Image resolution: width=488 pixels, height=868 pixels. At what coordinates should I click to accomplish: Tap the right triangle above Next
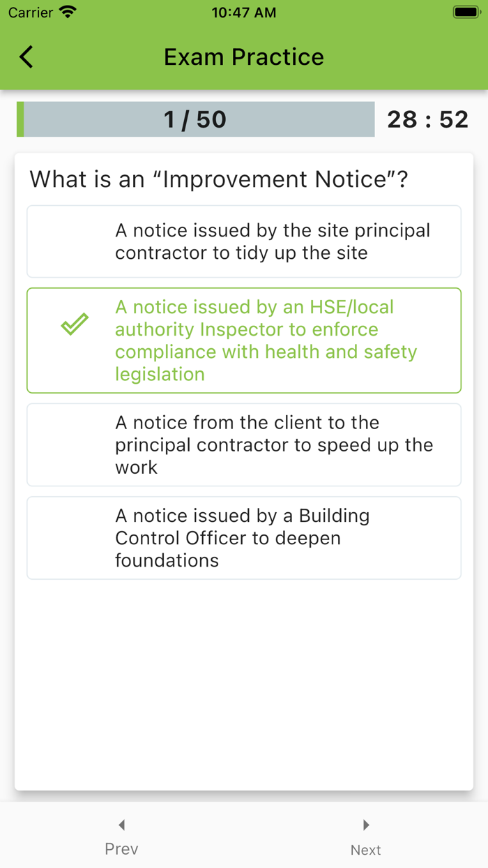366,825
